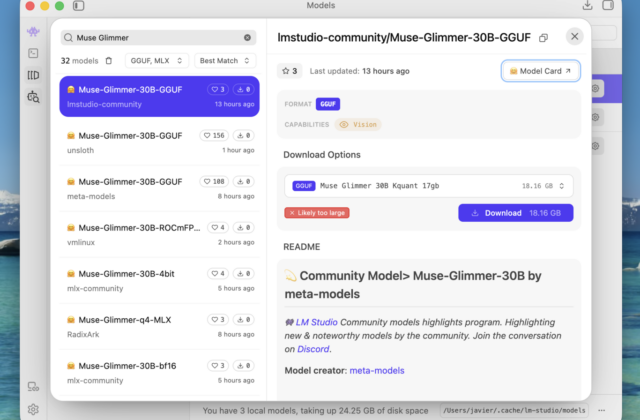Image resolution: width=640 pixels, height=420 pixels.
Task: Click the 'README' heading
Action: point(302,247)
